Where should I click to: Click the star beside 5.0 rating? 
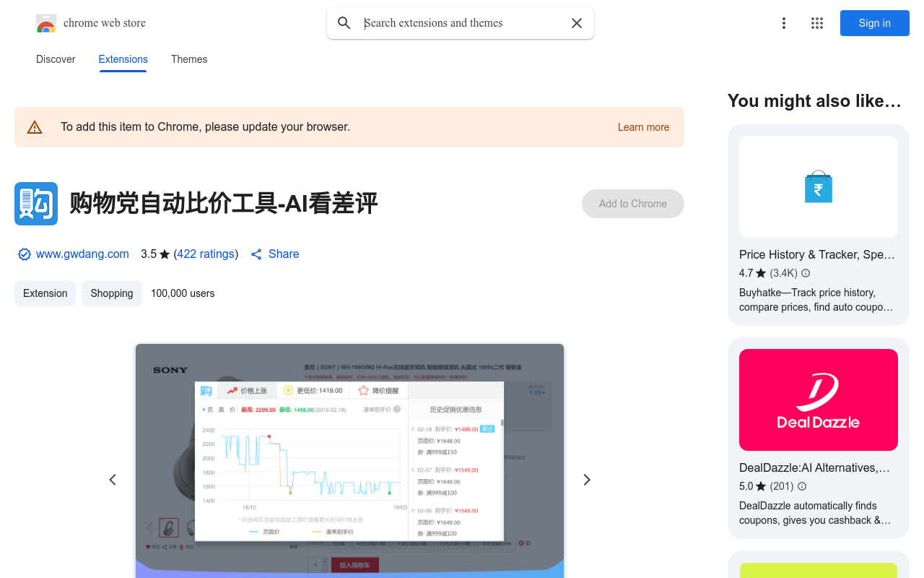tap(761, 486)
